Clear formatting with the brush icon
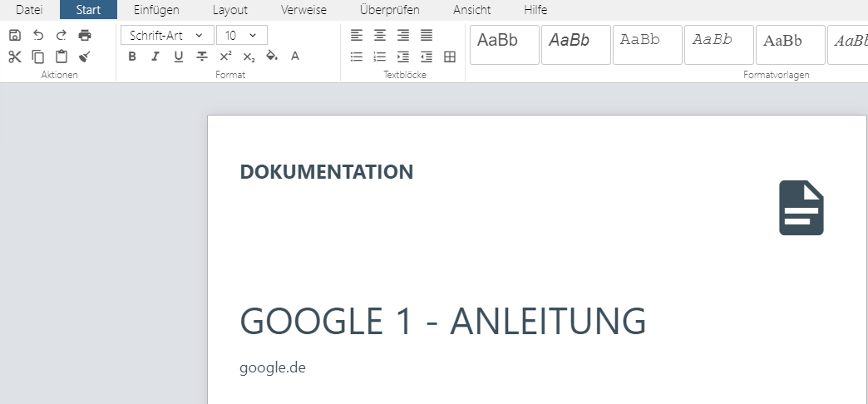Image resolution: width=868 pixels, height=404 pixels. 85,57
